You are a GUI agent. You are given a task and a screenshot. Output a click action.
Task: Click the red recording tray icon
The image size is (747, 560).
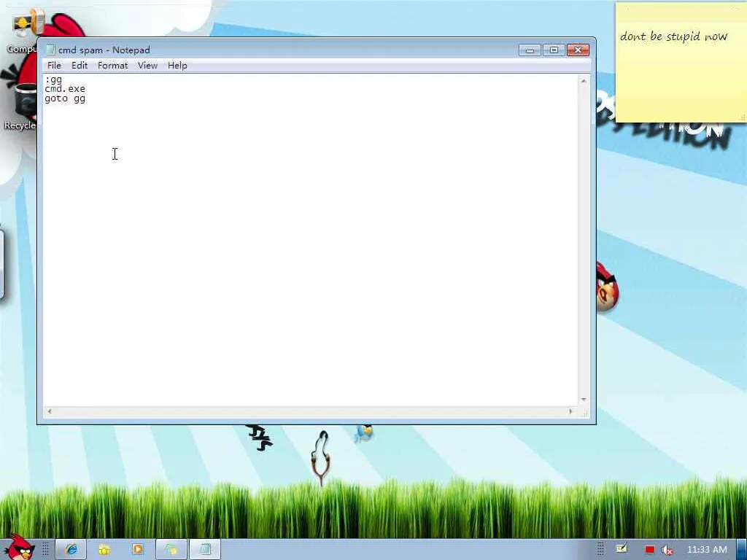tap(650, 550)
